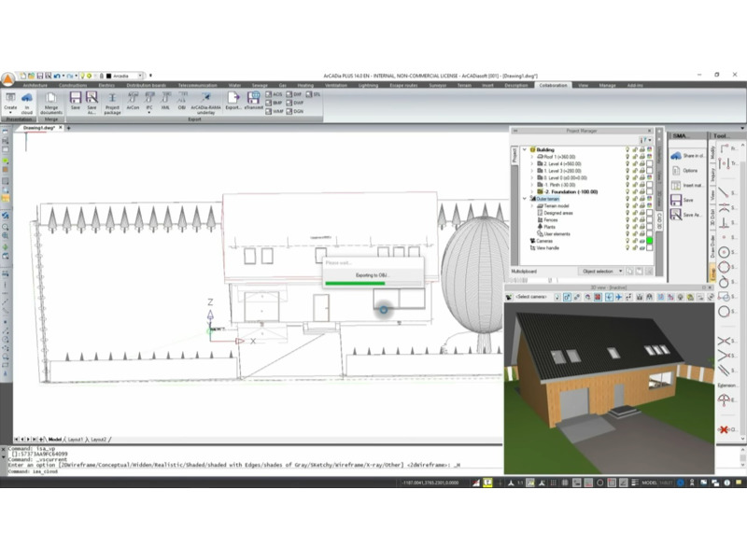Click Insert material in SMA panel
Image resolution: width=747 pixels, height=560 pixels.
tap(687, 185)
